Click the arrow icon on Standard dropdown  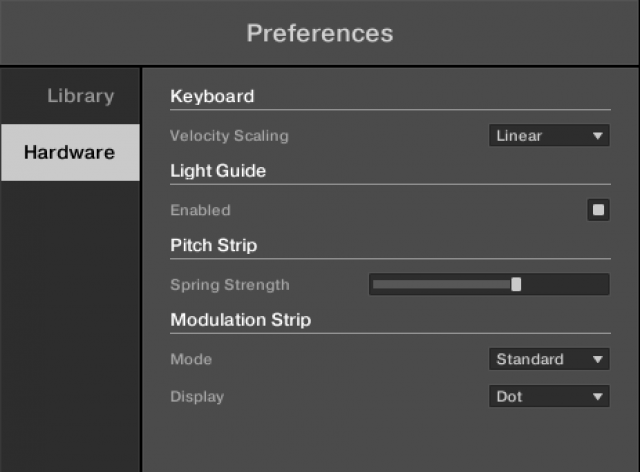coord(597,359)
